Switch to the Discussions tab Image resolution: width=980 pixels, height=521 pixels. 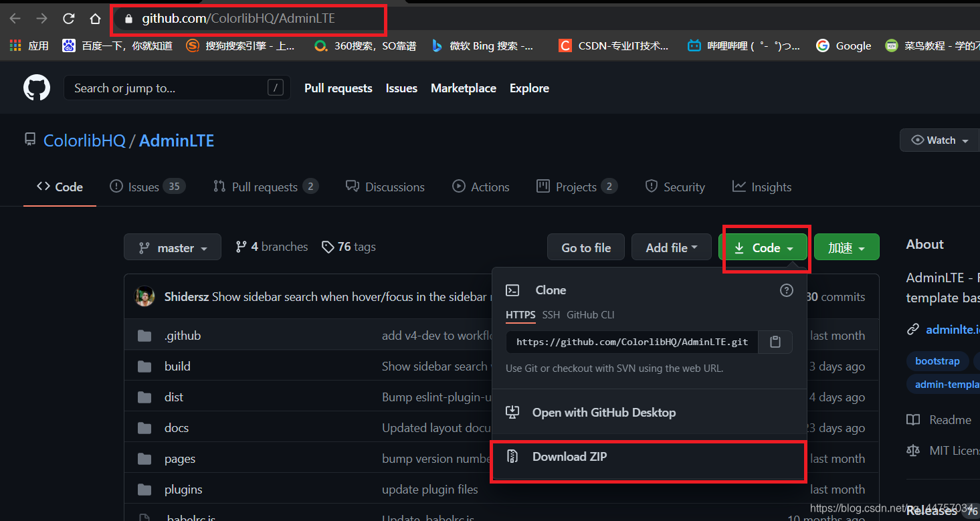385,187
